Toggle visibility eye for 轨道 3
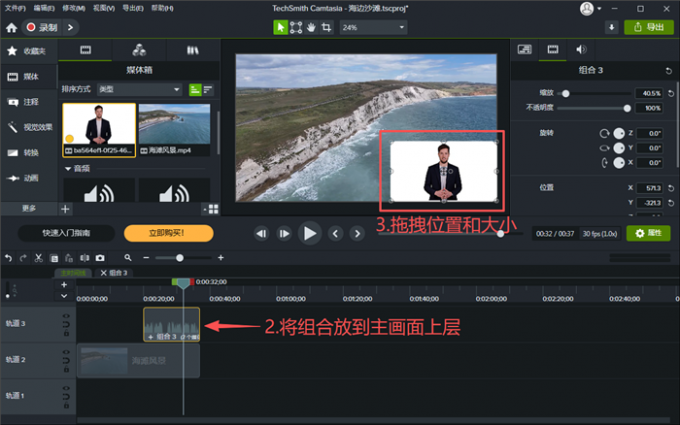 tap(66, 317)
